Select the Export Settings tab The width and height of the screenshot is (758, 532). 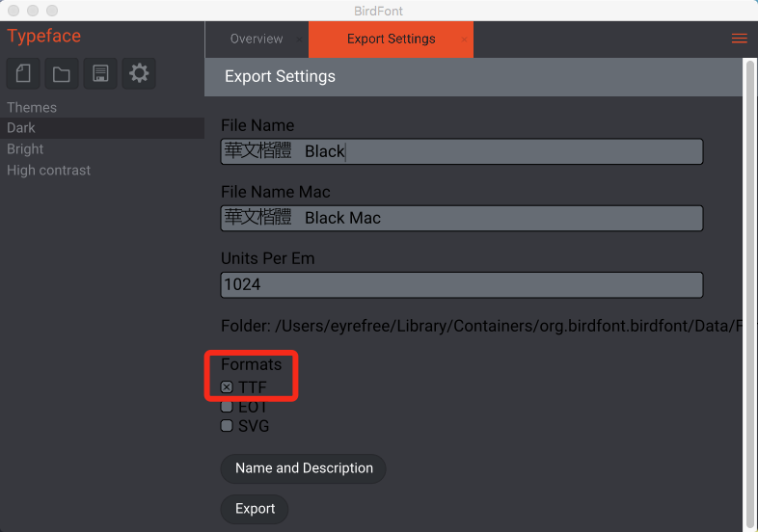pos(391,40)
